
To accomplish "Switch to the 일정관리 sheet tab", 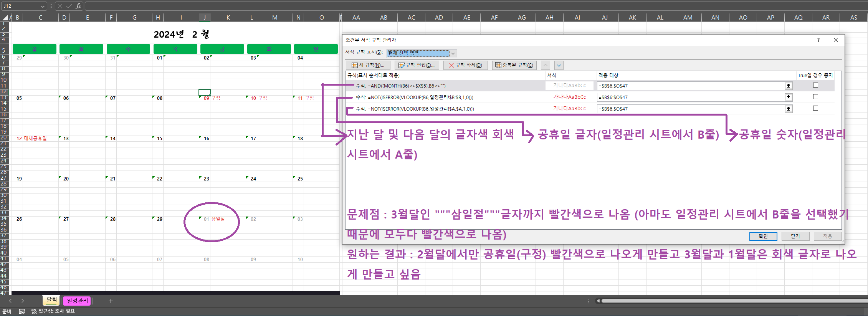I will (x=77, y=301).
